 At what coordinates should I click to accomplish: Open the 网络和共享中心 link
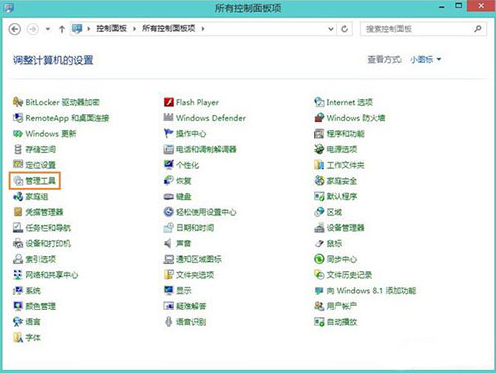(52, 275)
